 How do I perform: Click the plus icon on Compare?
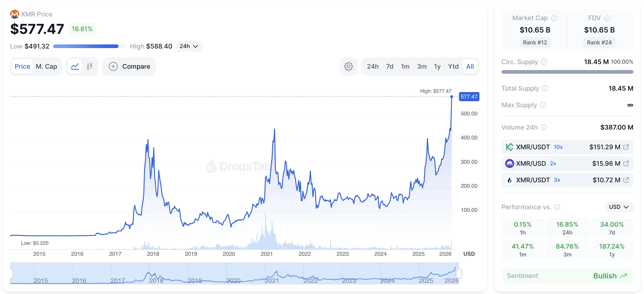click(113, 66)
